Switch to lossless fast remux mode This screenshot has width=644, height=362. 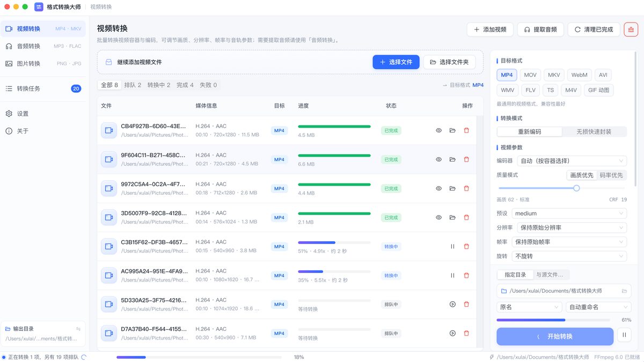tap(594, 131)
